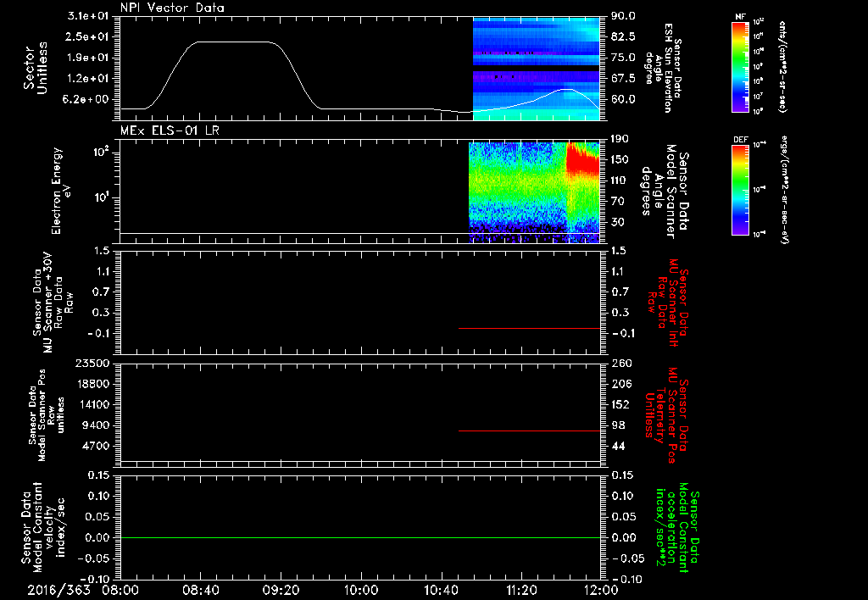The image size is (868, 600).
Task: Select the 'NPI Vector Data' panel title
Action: click(x=172, y=8)
